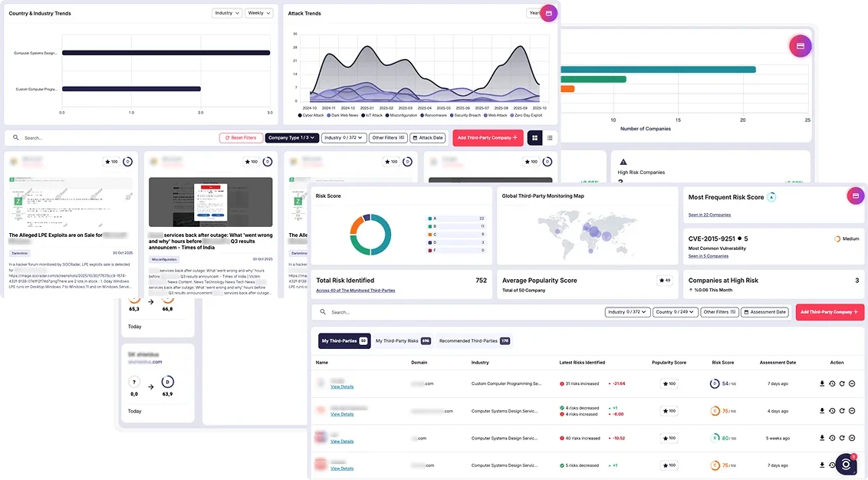Open the chat widget with notification badge

pyautogui.click(x=847, y=465)
